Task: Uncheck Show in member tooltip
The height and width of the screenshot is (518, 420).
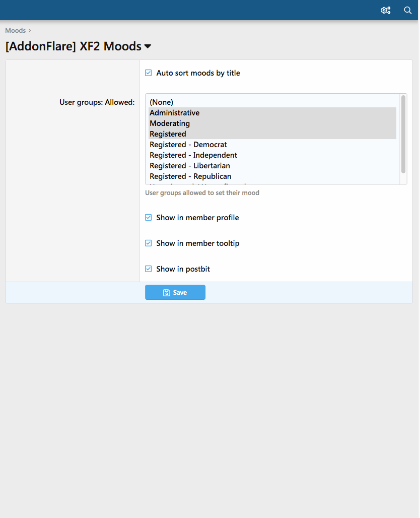Action: pyautogui.click(x=149, y=243)
